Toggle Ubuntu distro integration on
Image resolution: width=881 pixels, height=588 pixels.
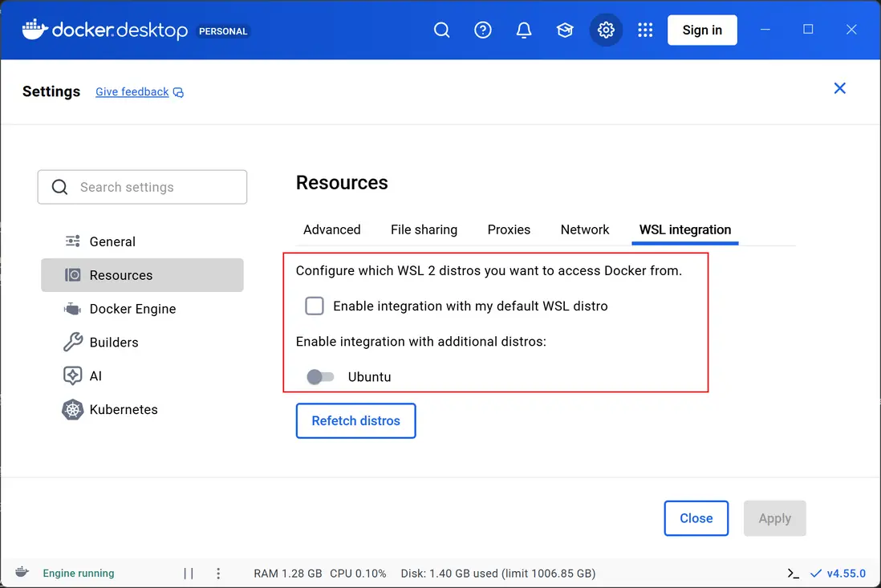tap(320, 376)
